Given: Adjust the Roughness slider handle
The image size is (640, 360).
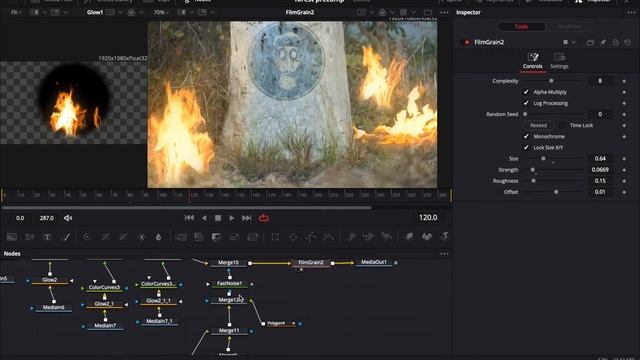Looking at the screenshot, I should click(533, 181).
